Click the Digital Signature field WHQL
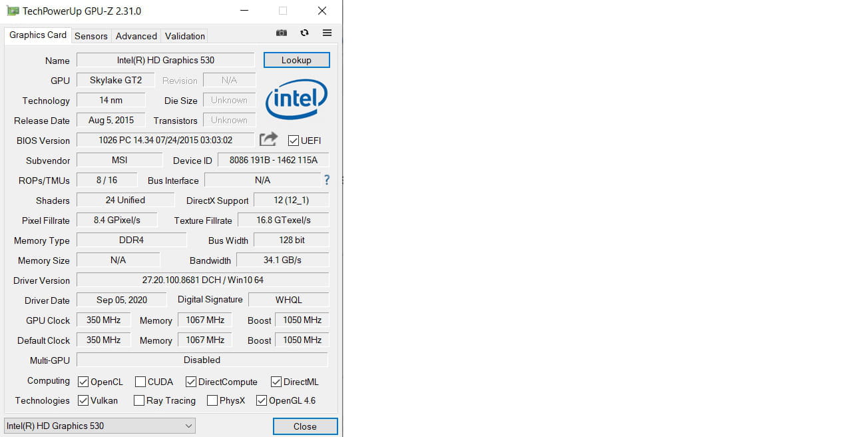This screenshot has height=437, width=868. 289,300
